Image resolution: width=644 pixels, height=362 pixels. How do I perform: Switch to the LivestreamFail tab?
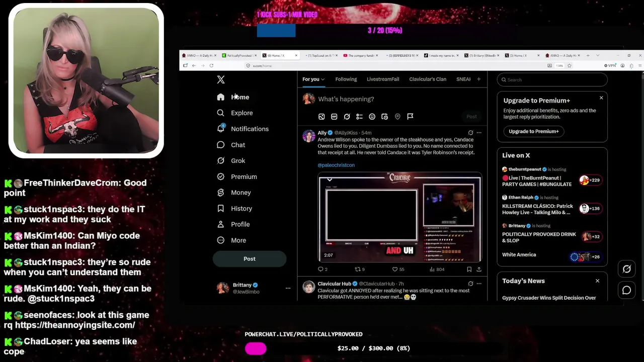383,79
